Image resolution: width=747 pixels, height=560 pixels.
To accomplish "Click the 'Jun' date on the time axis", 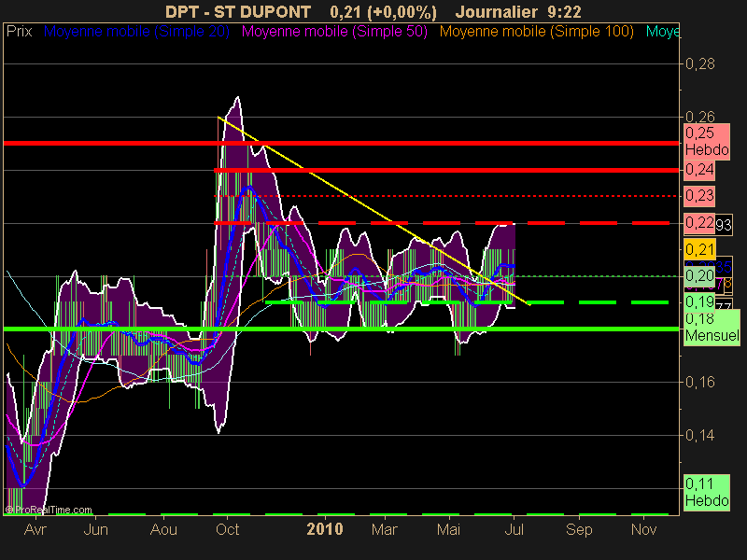I will coord(96,529).
